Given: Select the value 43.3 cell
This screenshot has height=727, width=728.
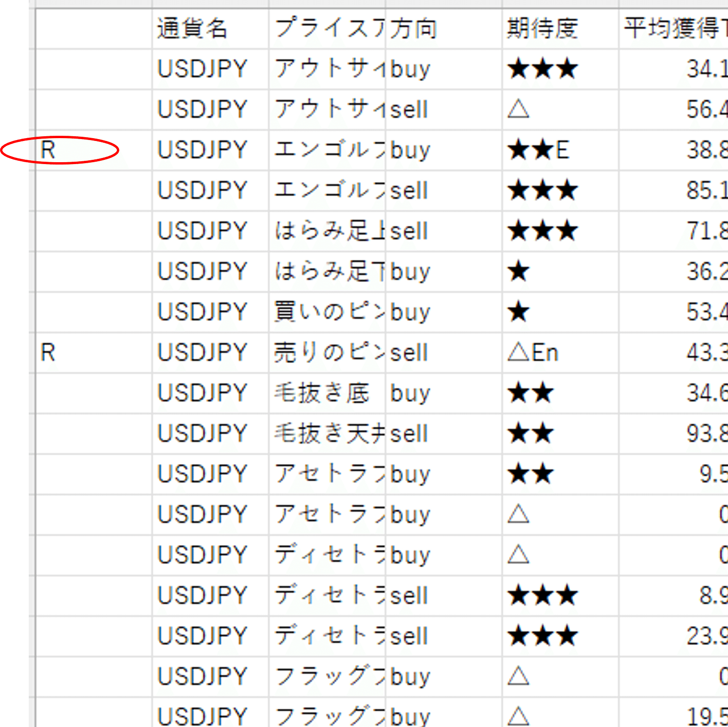Looking at the screenshot, I should [x=674, y=353].
